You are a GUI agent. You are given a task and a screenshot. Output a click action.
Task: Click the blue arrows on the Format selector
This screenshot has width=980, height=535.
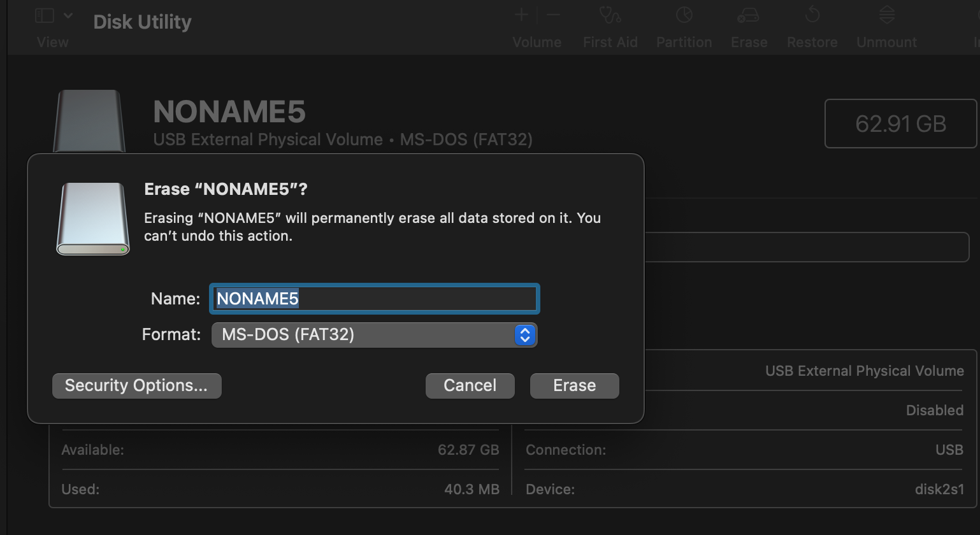[524, 334]
